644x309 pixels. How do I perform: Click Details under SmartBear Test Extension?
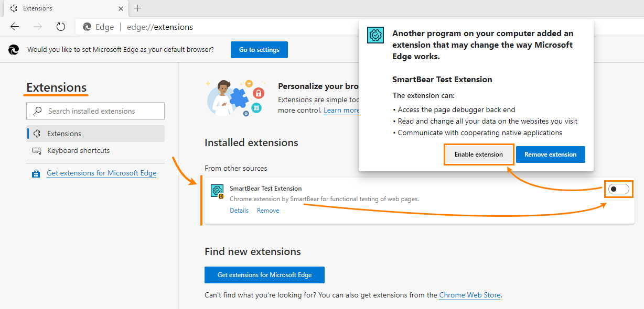239,210
